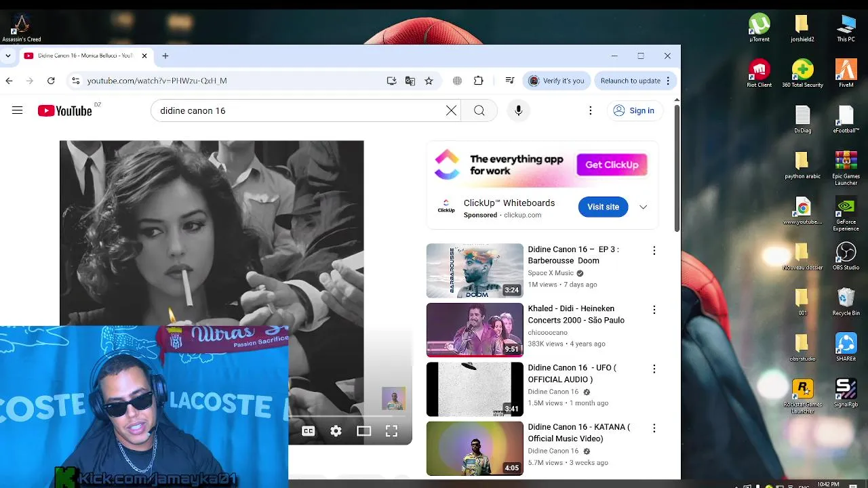868x488 pixels.
Task: Select Epic Games Launcher desktop icon
Action: [846, 168]
